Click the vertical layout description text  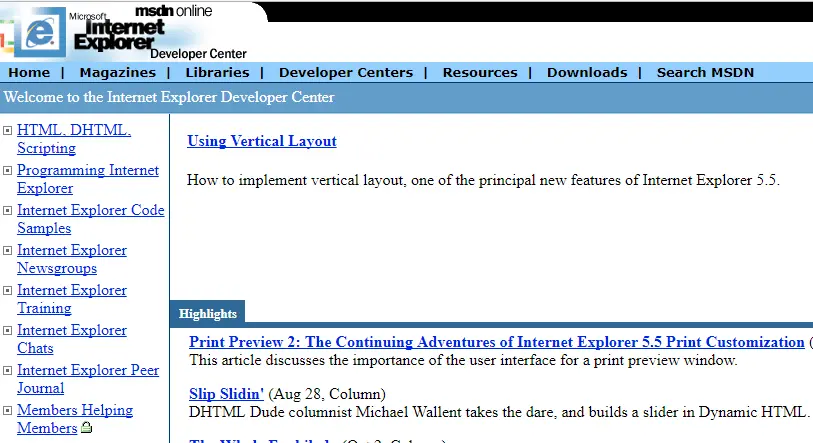(x=483, y=181)
